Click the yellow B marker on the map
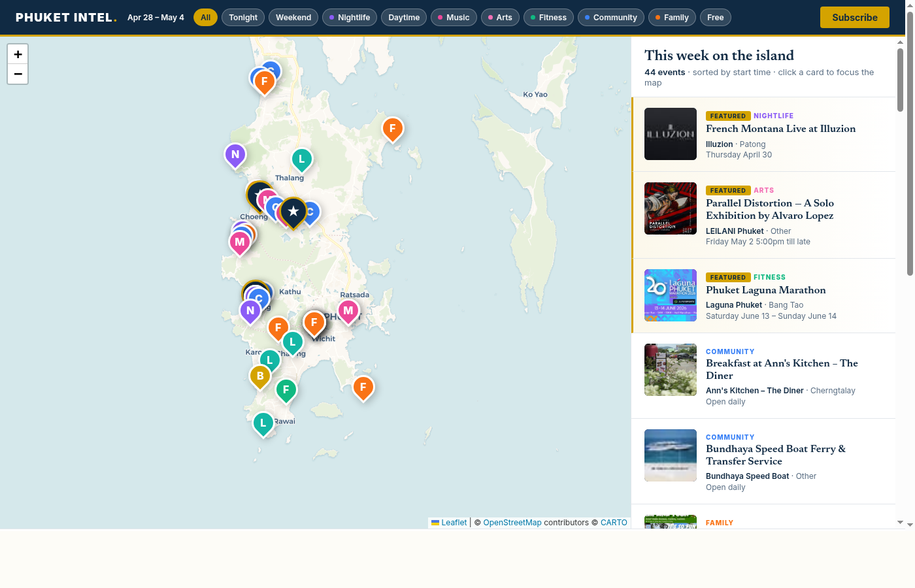915x588 pixels. tap(260, 376)
